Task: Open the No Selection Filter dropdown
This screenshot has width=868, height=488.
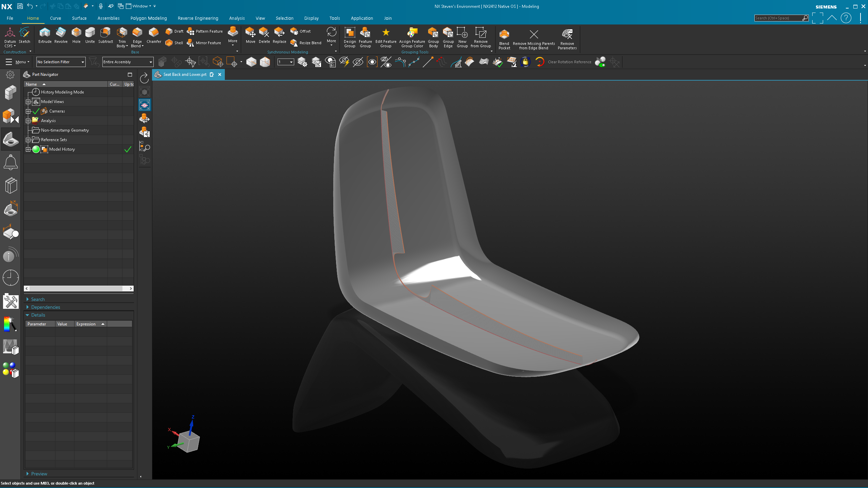Action: (61, 62)
